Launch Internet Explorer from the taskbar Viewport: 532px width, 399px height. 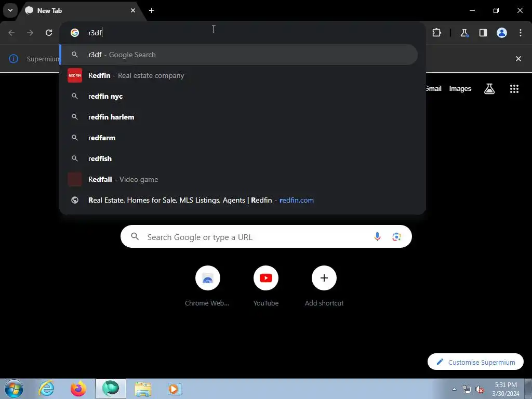pos(46,389)
